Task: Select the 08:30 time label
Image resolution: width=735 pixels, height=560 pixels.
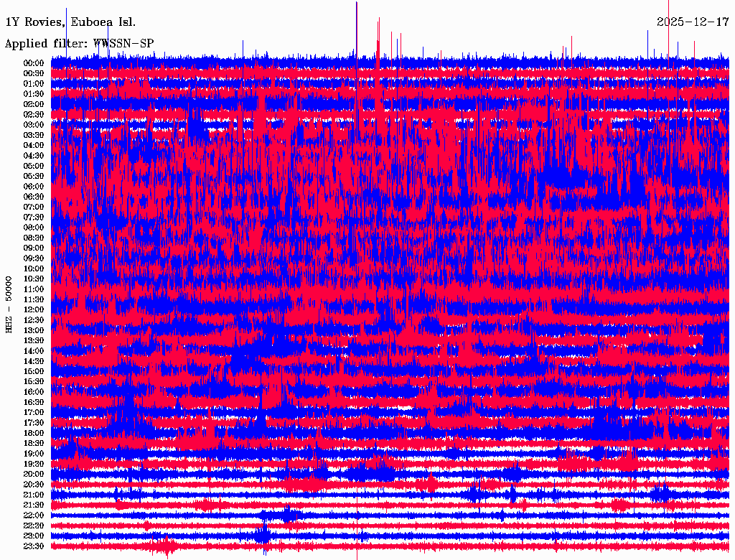Action: tap(34, 238)
